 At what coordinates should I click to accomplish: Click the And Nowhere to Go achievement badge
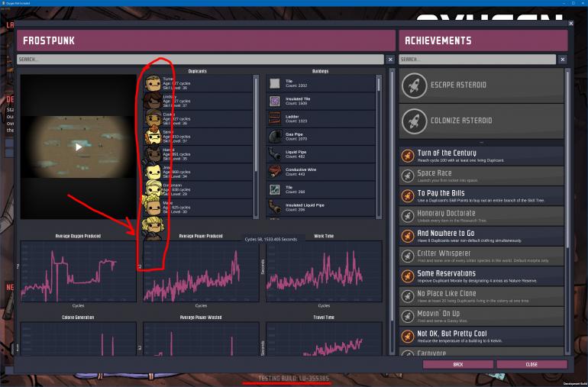407,236
